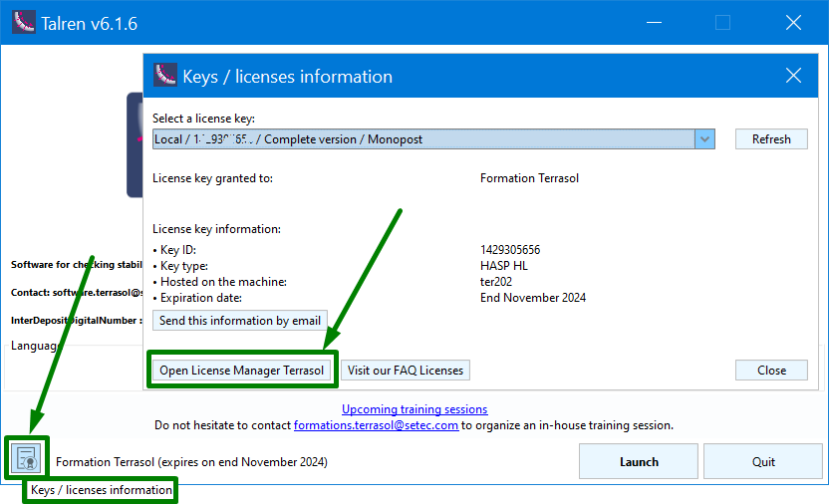Viewport: 829px width, 504px height.
Task: Launch Talren
Action: click(639, 462)
